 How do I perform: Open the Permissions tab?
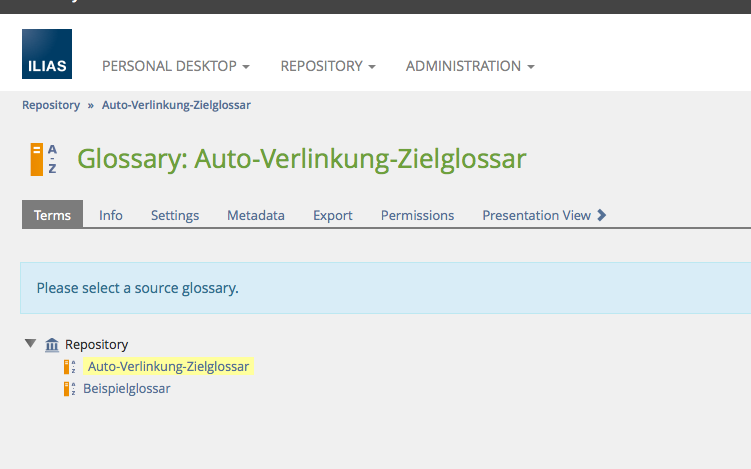coord(417,215)
